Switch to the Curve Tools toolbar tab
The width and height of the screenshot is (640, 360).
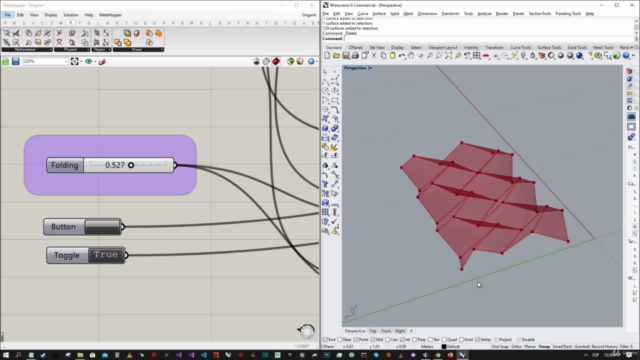pos(520,48)
